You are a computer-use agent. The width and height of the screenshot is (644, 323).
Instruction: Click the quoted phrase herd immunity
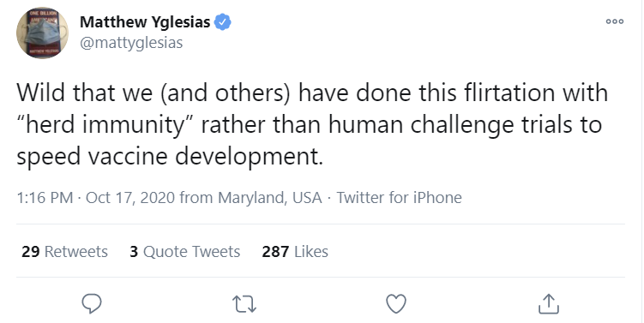click(x=105, y=124)
